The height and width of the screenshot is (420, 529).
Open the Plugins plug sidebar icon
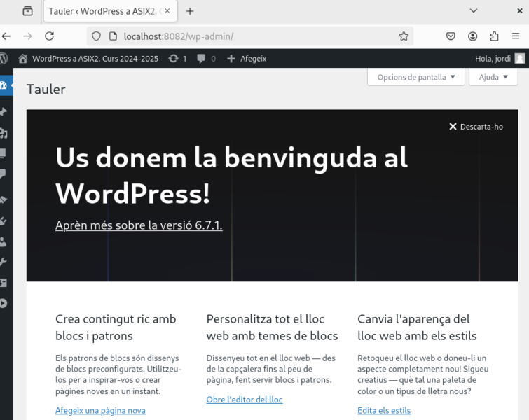point(3,220)
